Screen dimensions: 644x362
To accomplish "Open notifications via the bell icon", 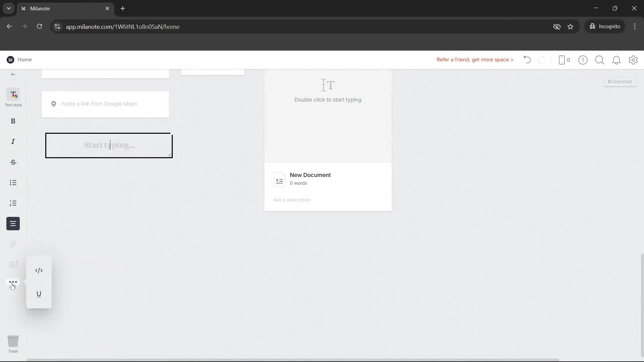I will click(x=616, y=60).
